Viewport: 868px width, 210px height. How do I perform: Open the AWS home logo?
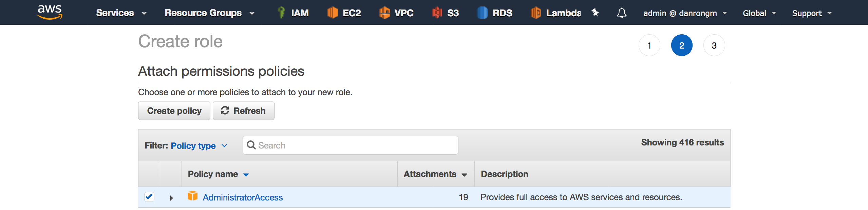(x=50, y=12)
